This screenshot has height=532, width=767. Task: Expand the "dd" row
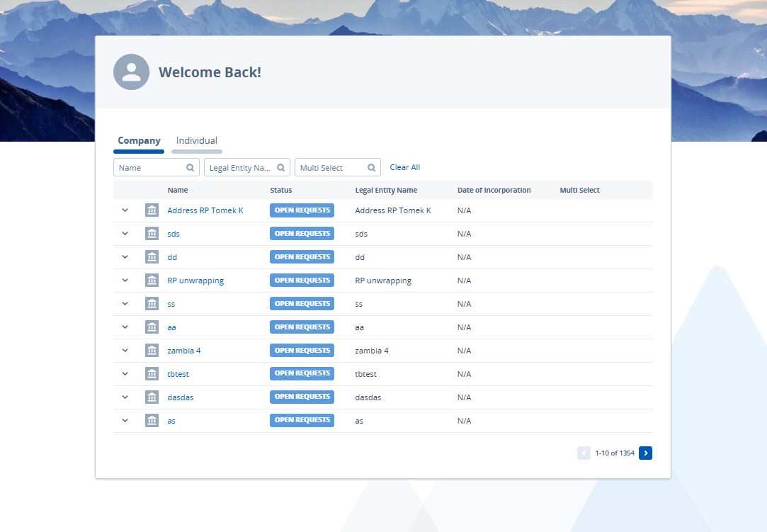coord(125,256)
